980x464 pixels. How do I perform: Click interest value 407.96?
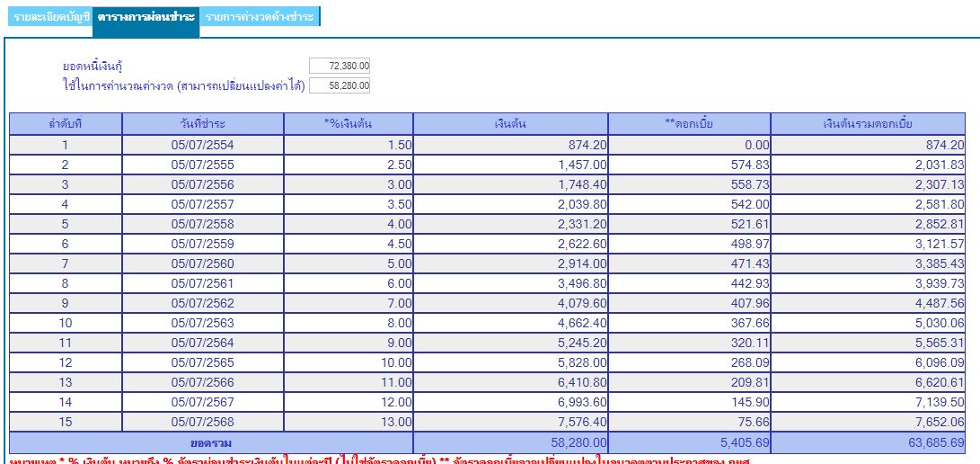(x=689, y=303)
